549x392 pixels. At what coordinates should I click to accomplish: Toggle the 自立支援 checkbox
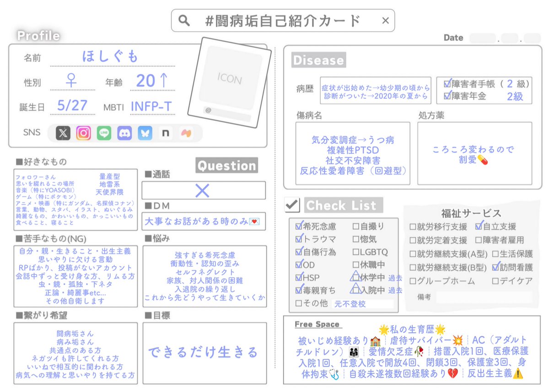point(479,226)
